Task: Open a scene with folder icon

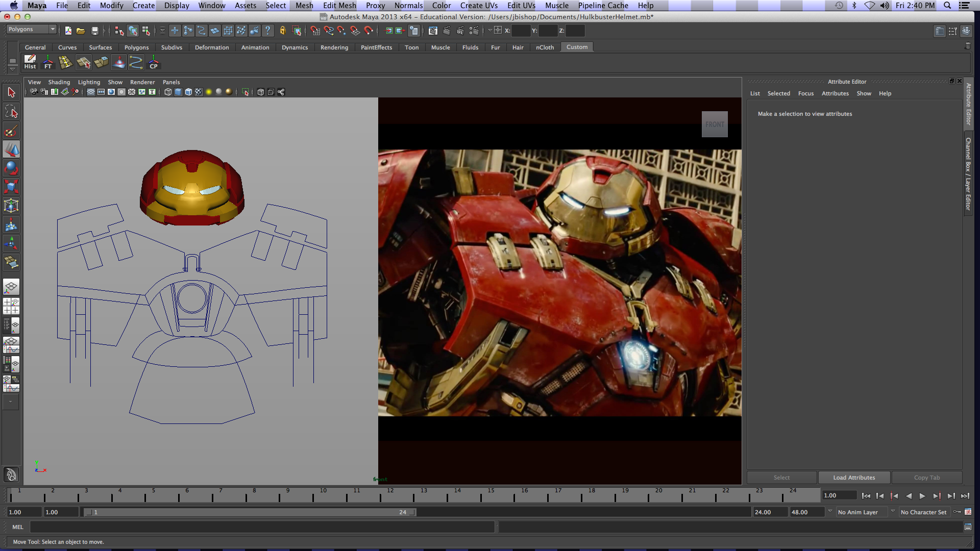Action: click(81, 31)
